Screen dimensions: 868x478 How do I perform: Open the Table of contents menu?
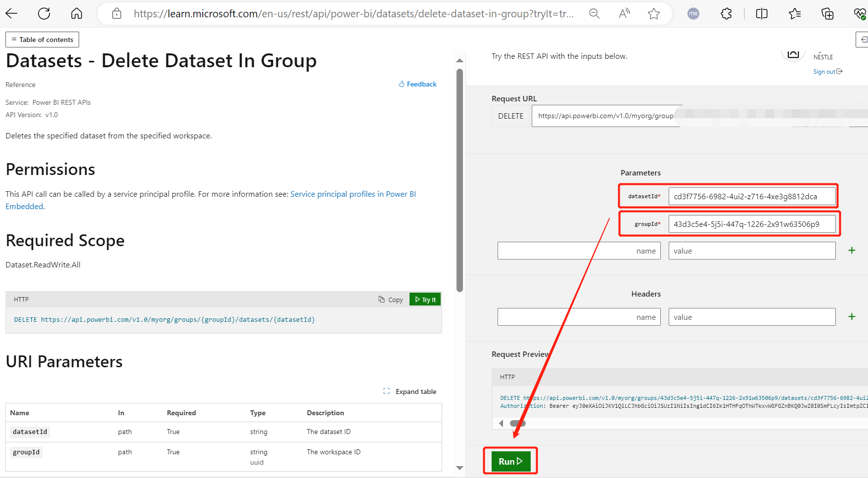click(43, 40)
